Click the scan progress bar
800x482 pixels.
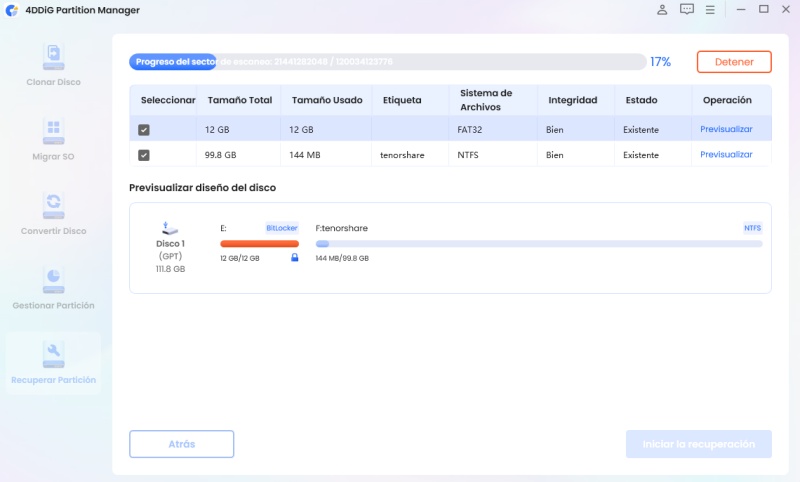click(x=387, y=62)
